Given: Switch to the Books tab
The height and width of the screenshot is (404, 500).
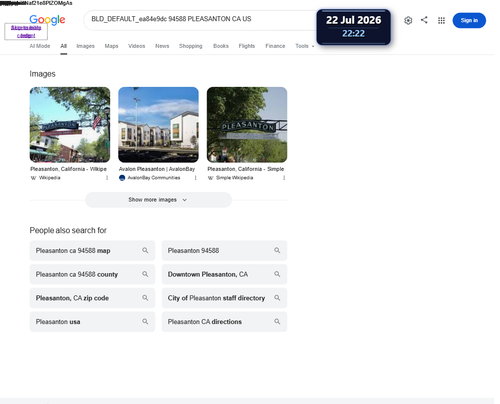Looking at the screenshot, I should [x=221, y=46].
